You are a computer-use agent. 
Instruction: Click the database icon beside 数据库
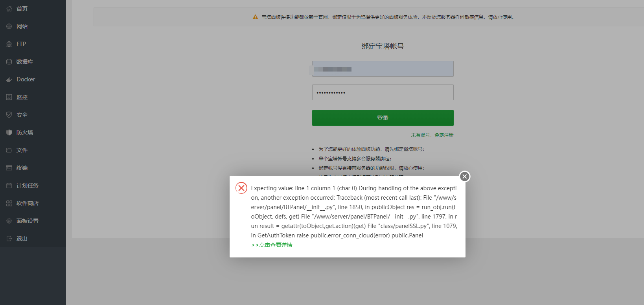pos(9,62)
